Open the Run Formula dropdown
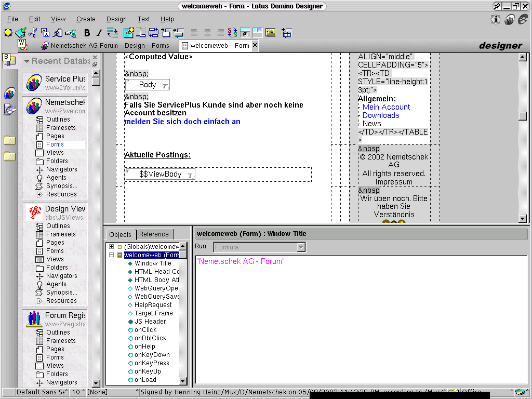532x399 pixels. pyautogui.click(x=301, y=247)
